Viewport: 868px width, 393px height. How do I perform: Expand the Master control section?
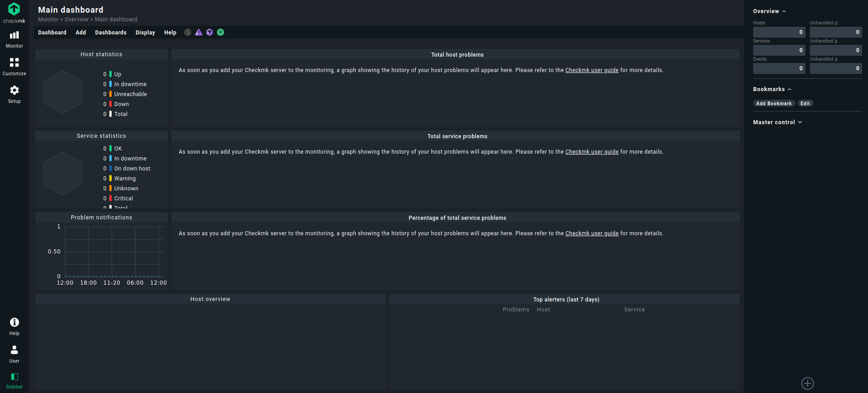click(777, 122)
